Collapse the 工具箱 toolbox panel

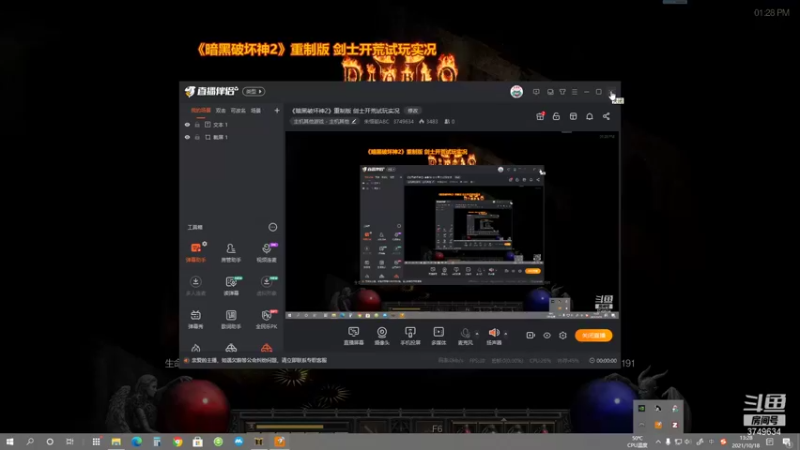click(x=273, y=227)
